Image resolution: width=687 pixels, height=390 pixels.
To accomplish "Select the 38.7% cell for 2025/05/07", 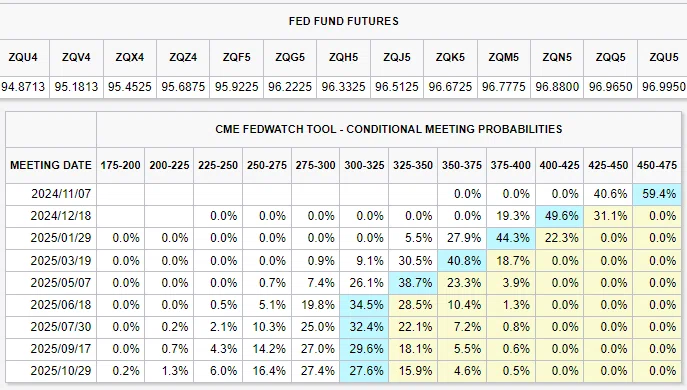I will pos(415,283).
